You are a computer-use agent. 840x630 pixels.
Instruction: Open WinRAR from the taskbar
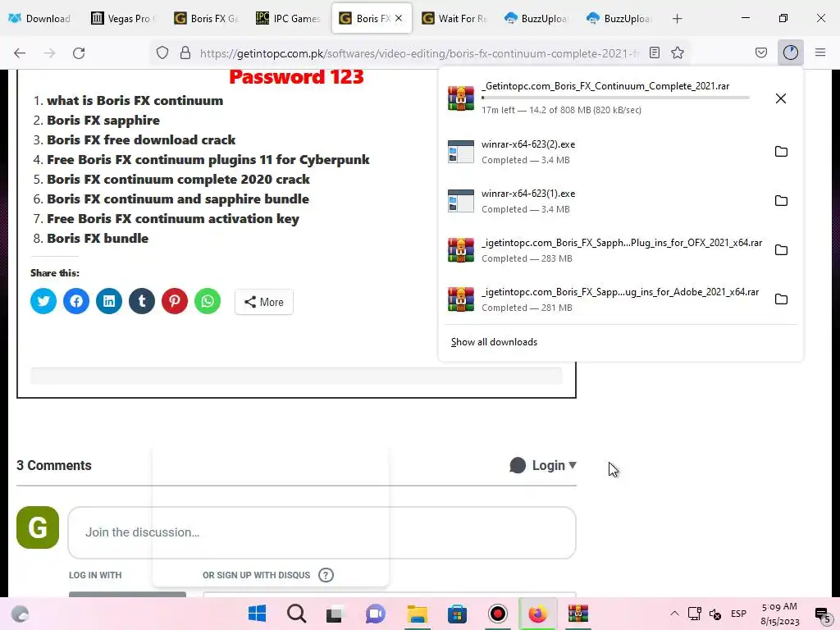point(578,614)
